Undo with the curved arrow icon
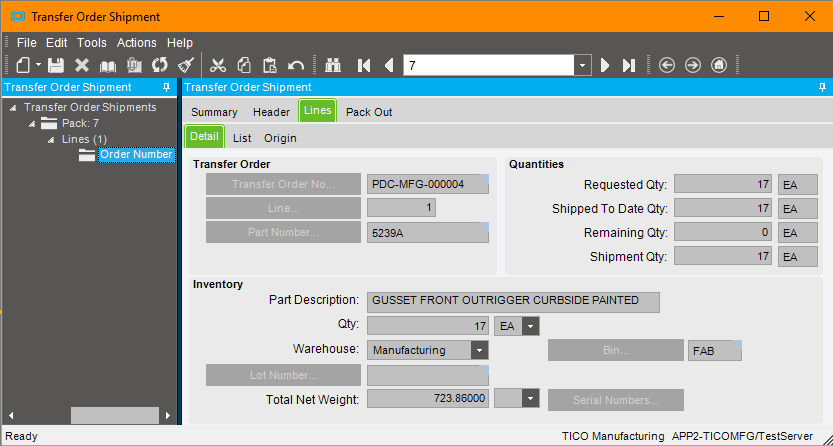Image resolution: width=833 pixels, height=446 pixels. 296,65
